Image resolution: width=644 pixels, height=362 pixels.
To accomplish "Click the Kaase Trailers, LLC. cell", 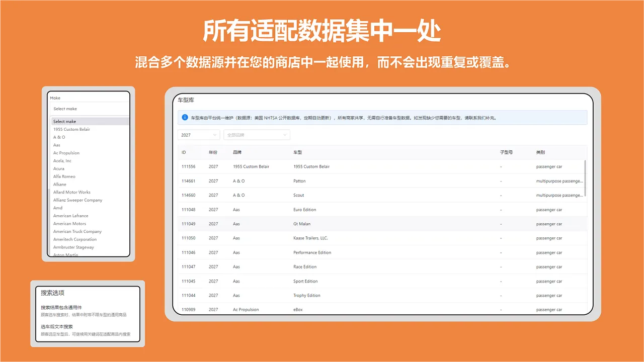I will 310,238.
